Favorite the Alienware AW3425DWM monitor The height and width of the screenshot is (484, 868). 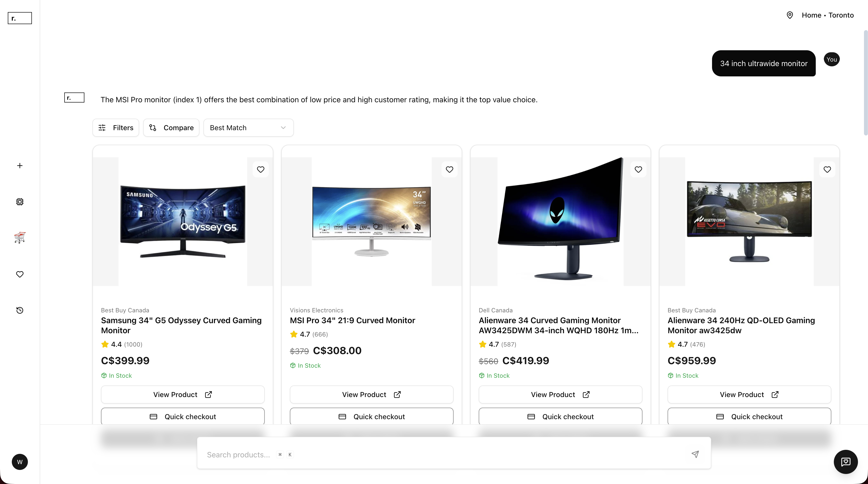coord(638,169)
